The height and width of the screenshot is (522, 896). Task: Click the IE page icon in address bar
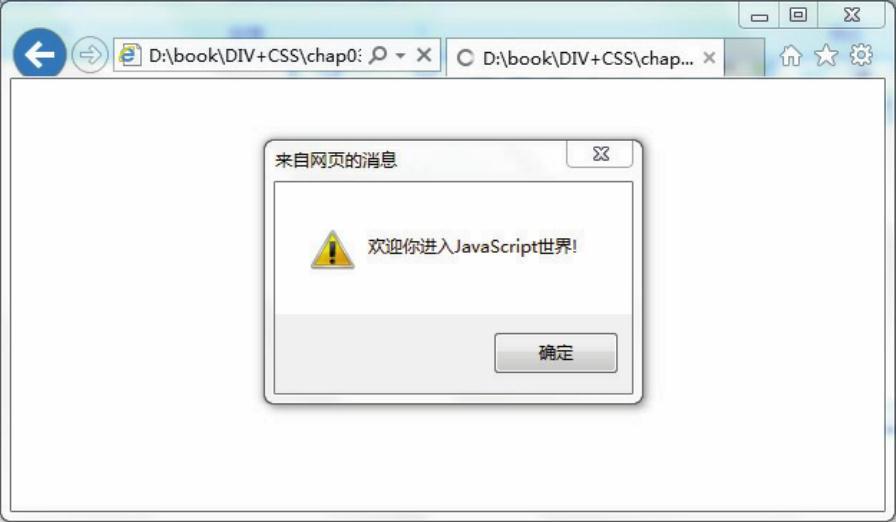tap(130, 55)
